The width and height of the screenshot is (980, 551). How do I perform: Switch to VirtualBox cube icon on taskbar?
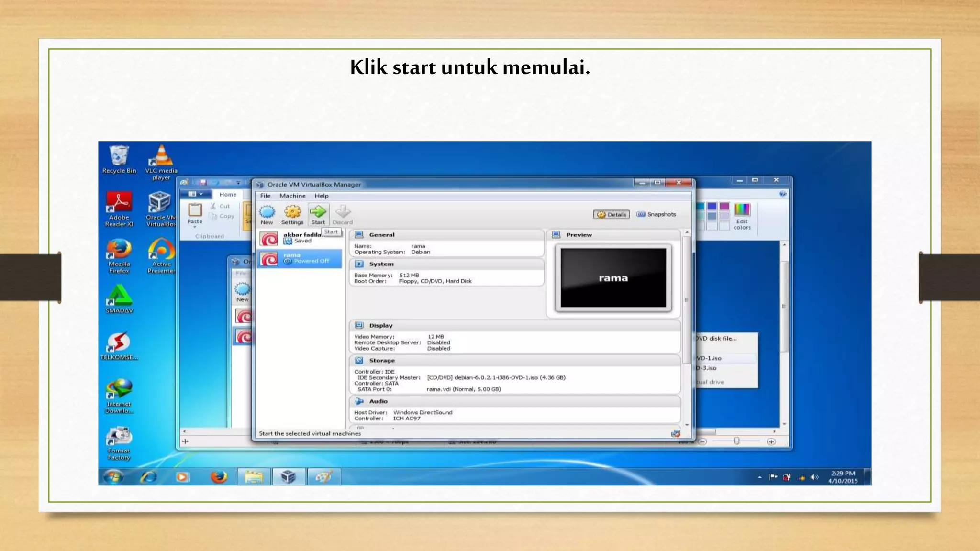(x=288, y=477)
